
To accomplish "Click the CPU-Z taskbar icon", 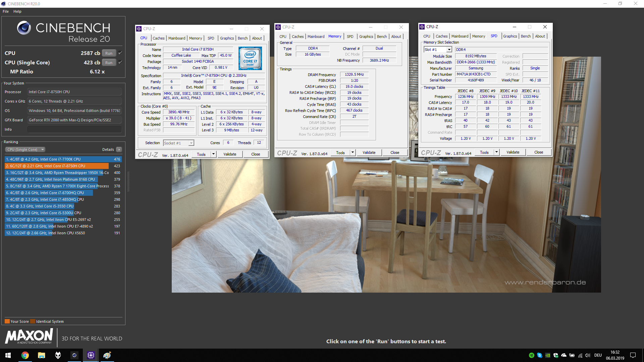I will point(91,355).
